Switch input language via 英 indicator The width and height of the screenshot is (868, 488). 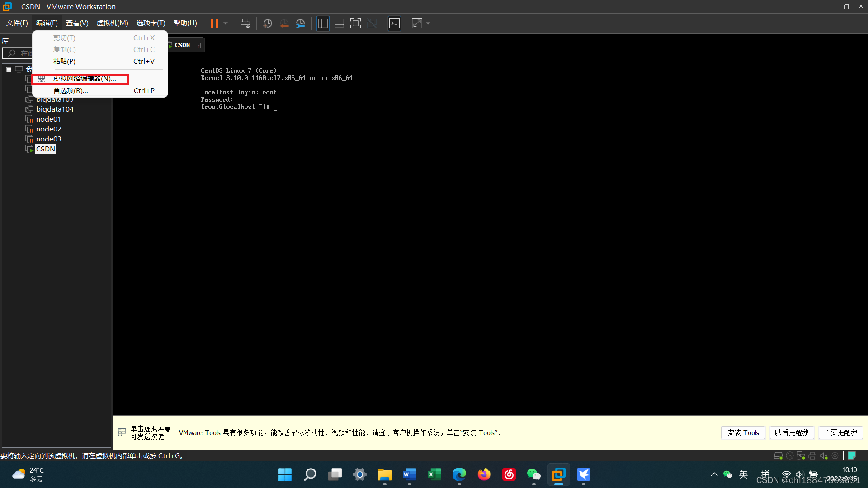[x=743, y=474]
